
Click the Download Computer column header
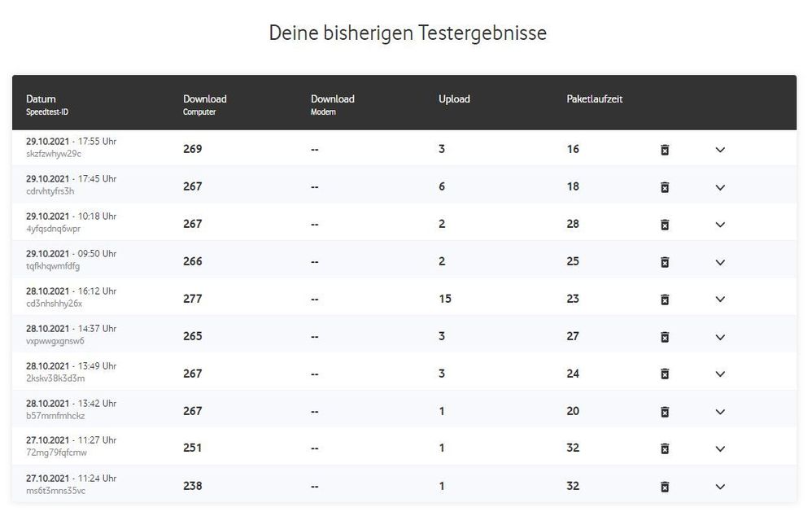204,105
